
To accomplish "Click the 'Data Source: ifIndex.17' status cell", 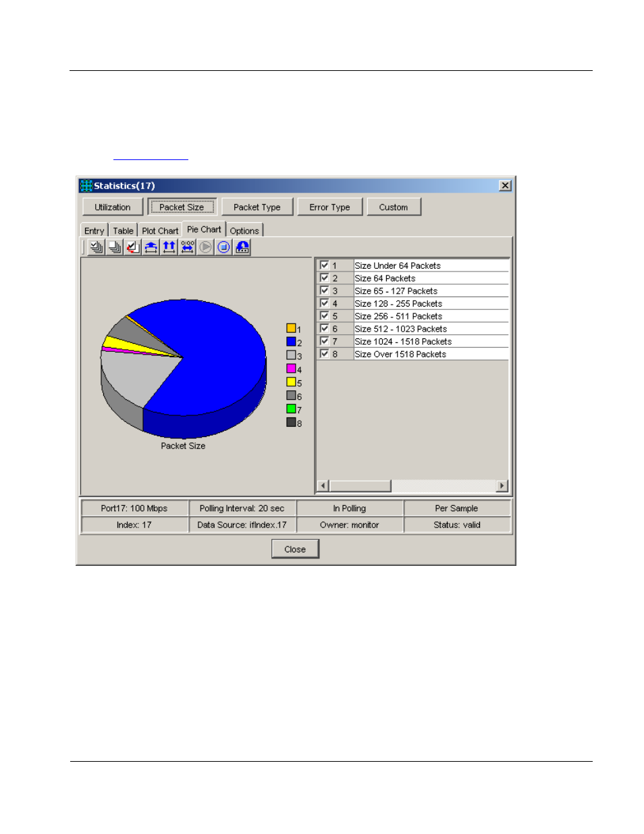I will click(242, 525).
